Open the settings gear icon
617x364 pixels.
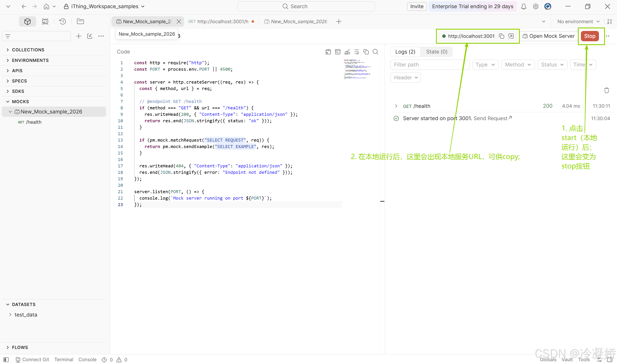tap(536, 6)
